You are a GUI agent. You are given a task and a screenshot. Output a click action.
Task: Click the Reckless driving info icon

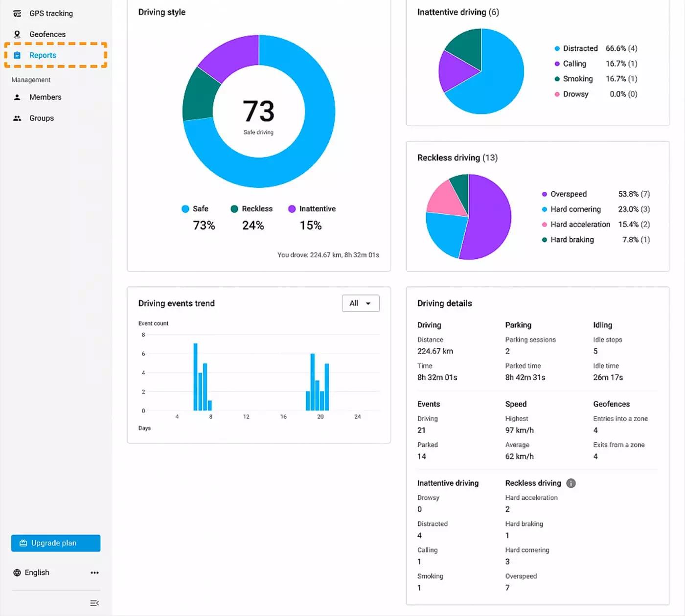click(571, 483)
